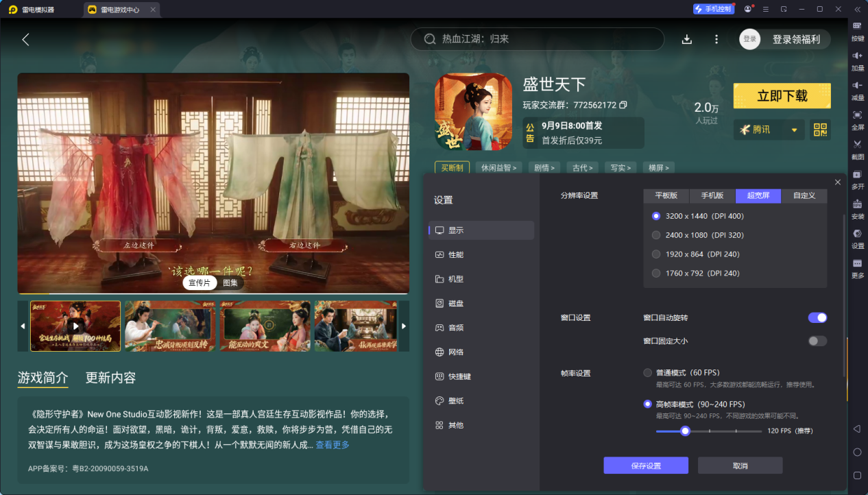The image size is (868, 495).
Task: Click 取消 to discard settings
Action: (x=740, y=466)
